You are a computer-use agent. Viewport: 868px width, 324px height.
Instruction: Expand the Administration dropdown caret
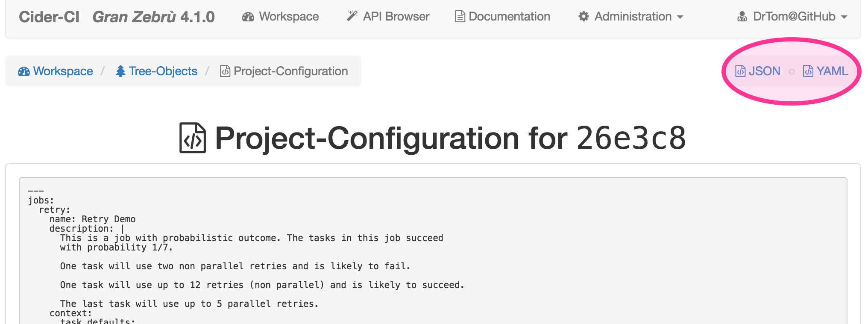point(680,17)
